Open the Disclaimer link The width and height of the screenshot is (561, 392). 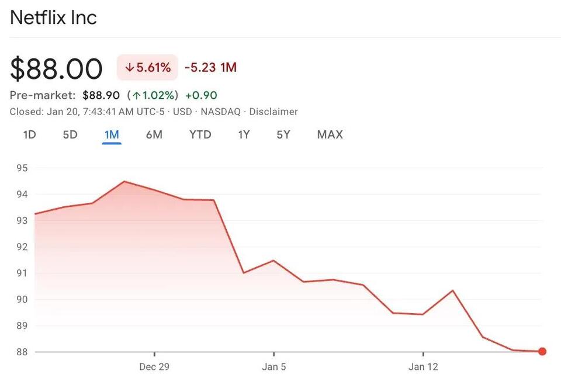[273, 112]
